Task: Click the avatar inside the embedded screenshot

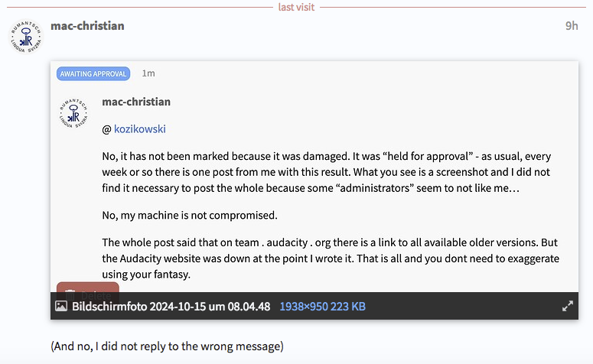Action: [x=73, y=113]
